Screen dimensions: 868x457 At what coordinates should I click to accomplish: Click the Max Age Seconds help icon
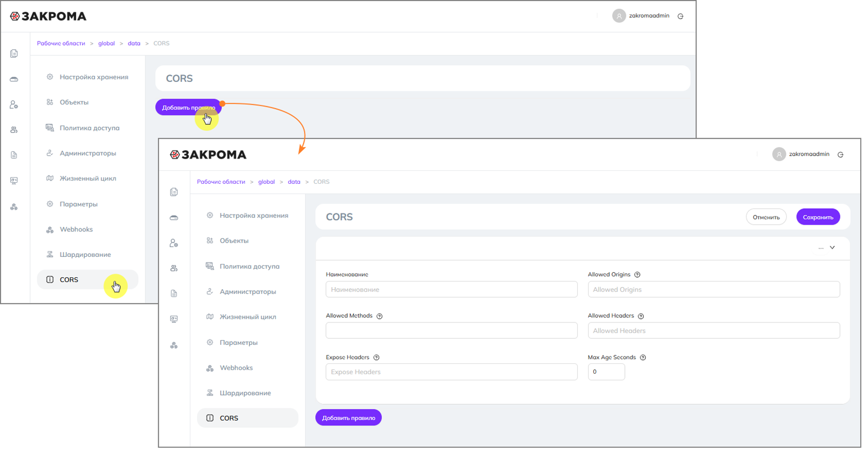tap(643, 358)
